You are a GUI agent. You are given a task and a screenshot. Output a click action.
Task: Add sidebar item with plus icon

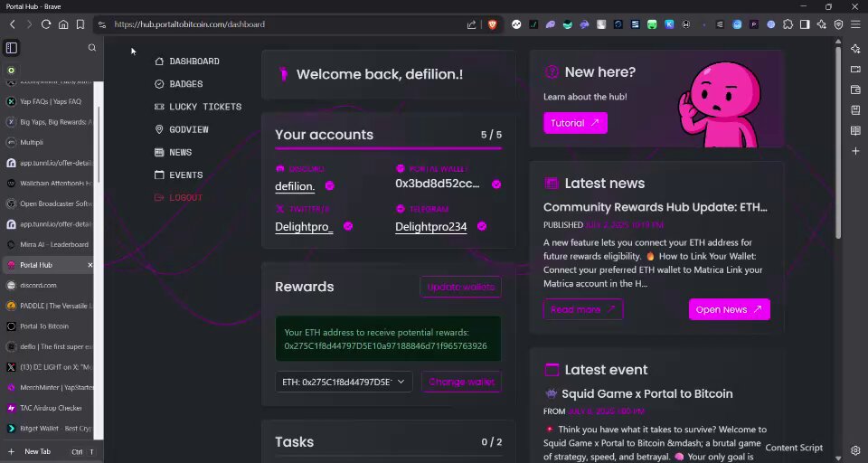(x=856, y=151)
